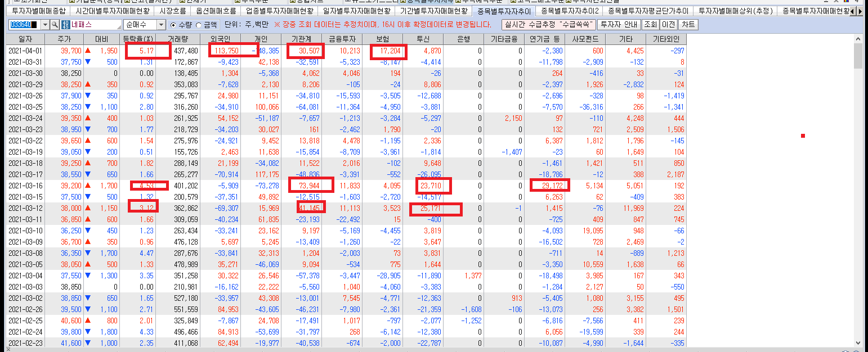The width and height of the screenshot is (868, 352).
Task: Click 실시간 수급추정 "수급쏙쏙" button
Action: [x=548, y=25]
